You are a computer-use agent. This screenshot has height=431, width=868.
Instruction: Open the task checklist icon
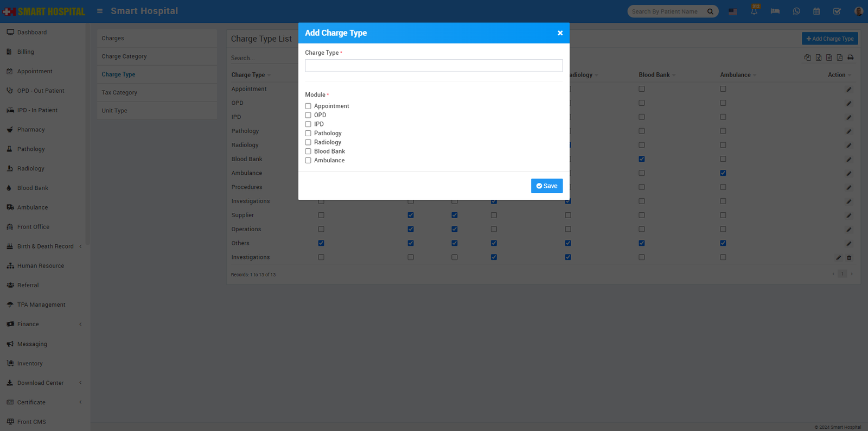[837, 11]
